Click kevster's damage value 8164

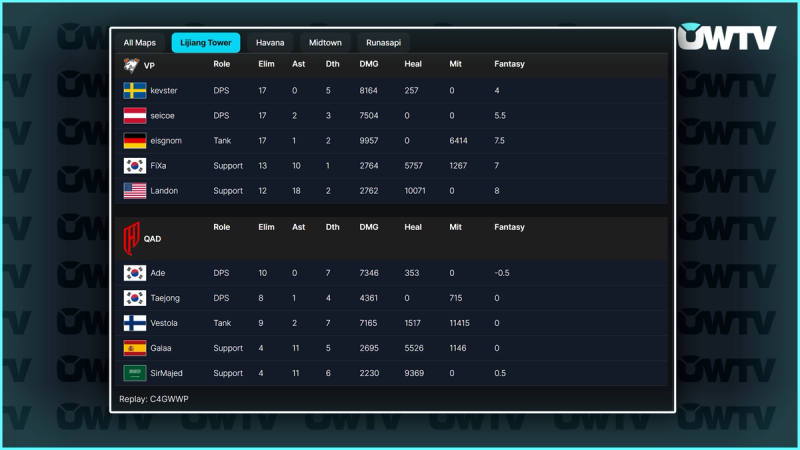(368, 91)
